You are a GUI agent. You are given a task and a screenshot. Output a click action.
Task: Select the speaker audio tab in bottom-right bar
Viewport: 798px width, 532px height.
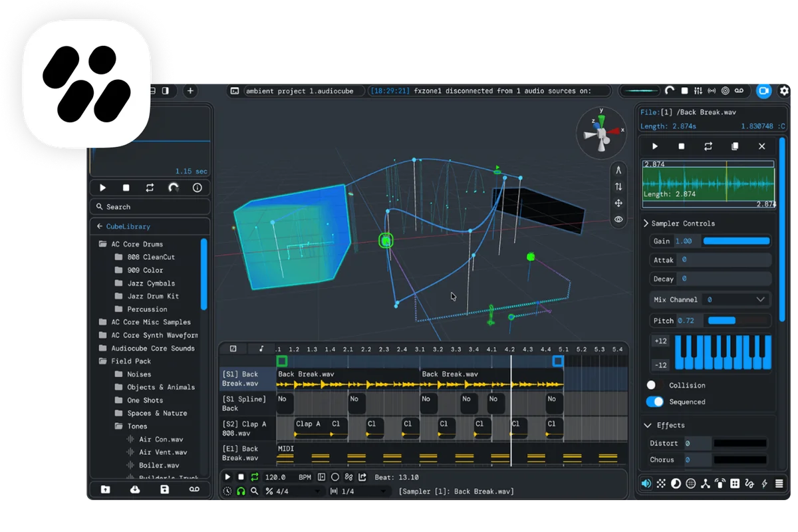[646, 483]
